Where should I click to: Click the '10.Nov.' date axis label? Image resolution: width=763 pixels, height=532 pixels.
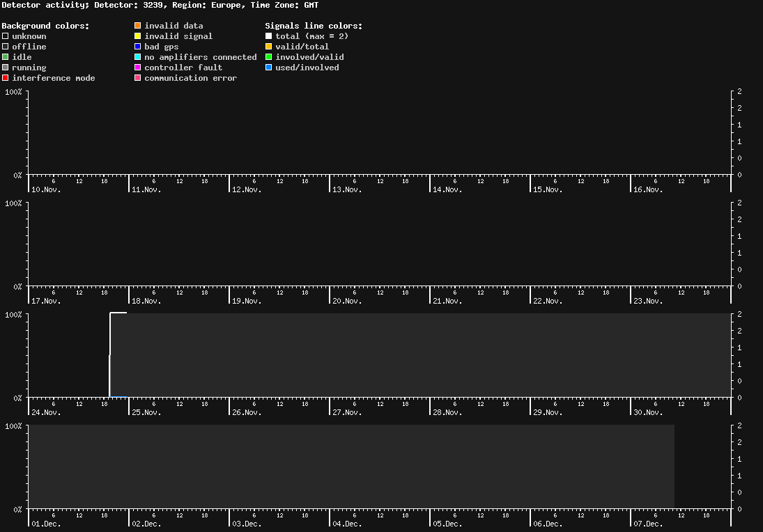[x=45, y=189]
